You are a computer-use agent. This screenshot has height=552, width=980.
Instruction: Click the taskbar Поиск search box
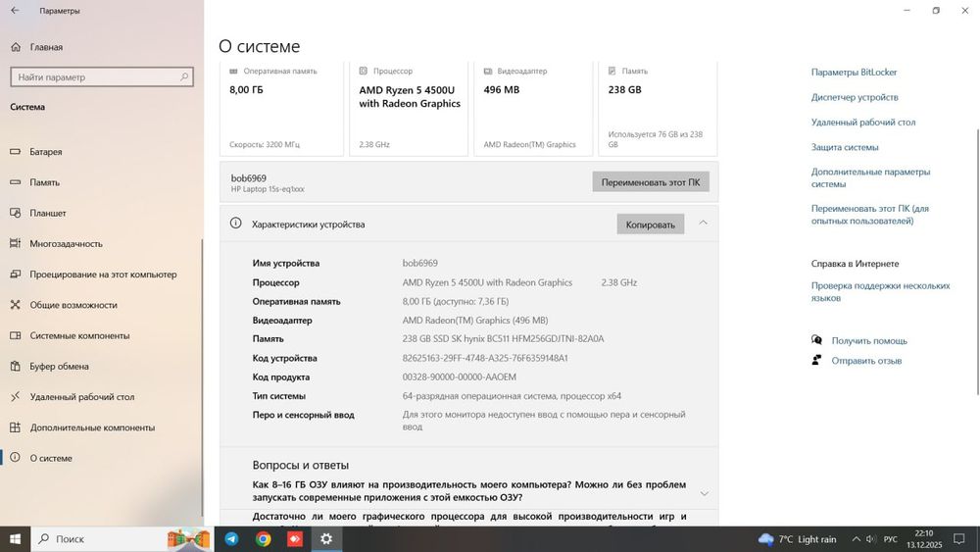tap(122, 539)
